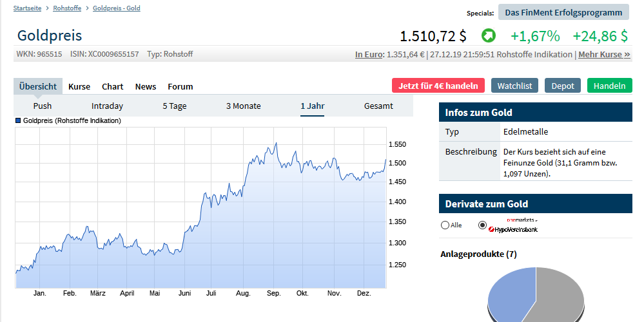The height and width of the screenshot is (322, 644).
Task: Select the 5 Tage chart range
Action: click(175, 106)
